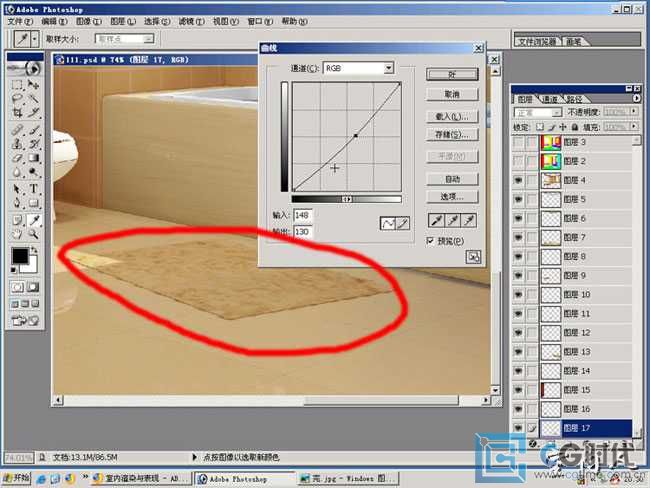Viewport: 650px width, 488px height.
Task: Hide layer 16 with its eye icon
Action: [518, 409]
